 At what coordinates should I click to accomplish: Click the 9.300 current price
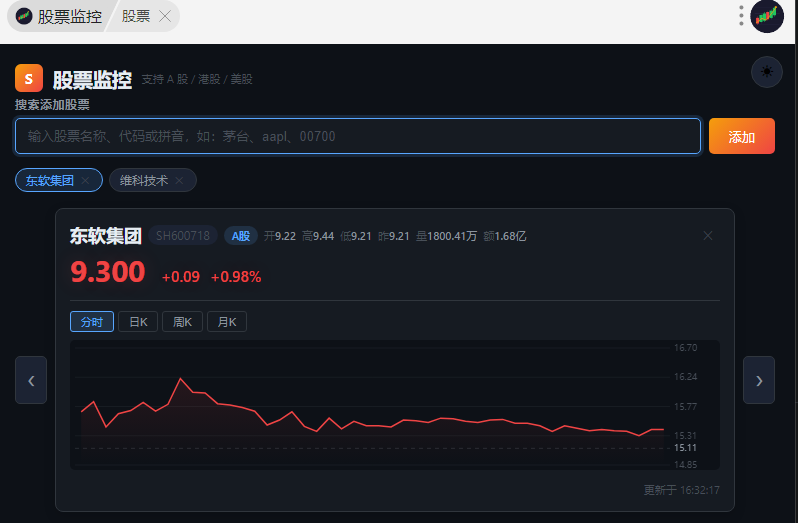(108, 272)
